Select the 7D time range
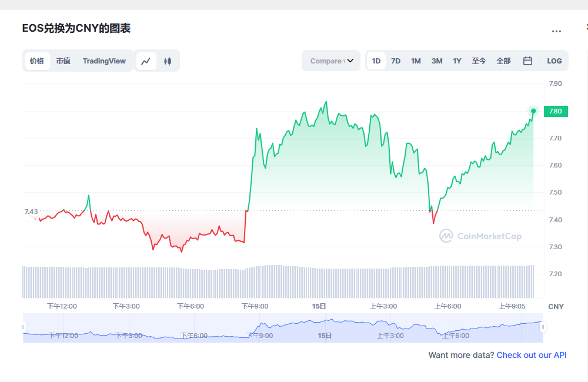 [396, 61]
